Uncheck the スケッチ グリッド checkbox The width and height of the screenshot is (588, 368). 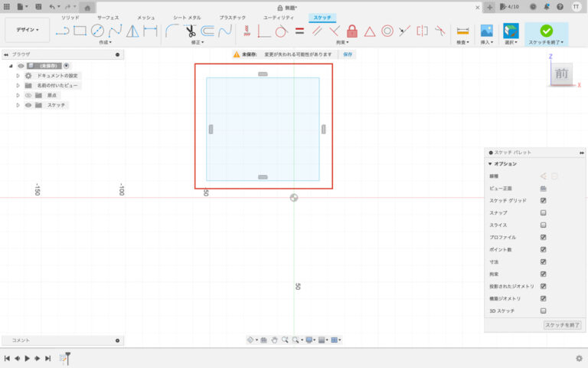(543, 200)
